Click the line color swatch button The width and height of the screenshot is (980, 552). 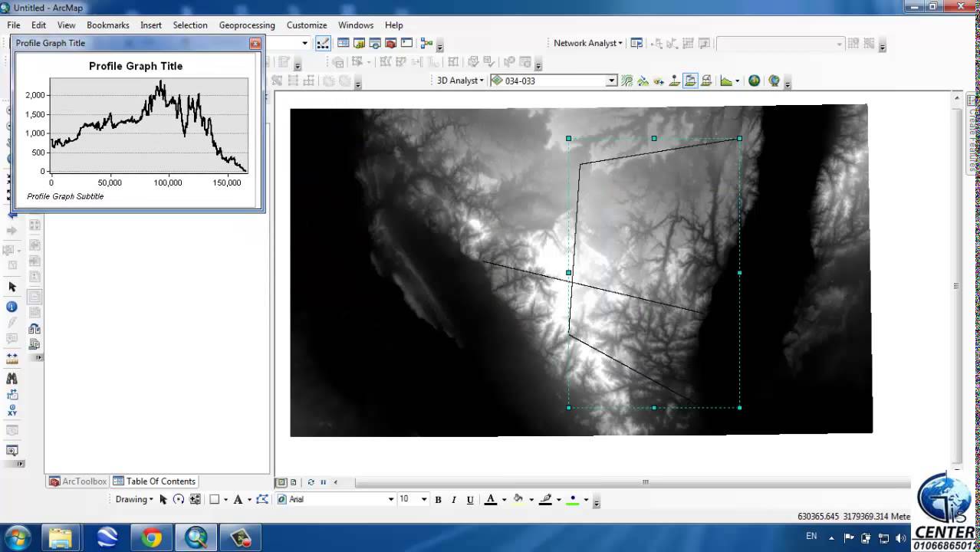[x=545, y=500]
